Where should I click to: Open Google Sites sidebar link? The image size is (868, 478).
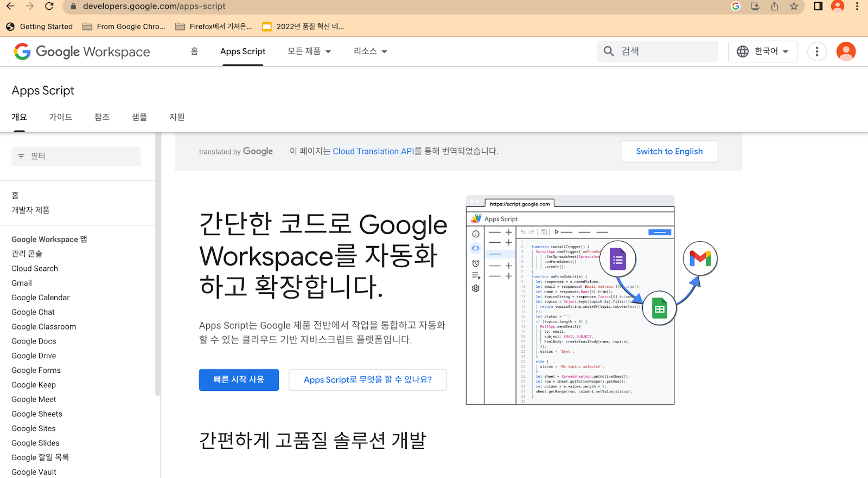coord(34,429)
